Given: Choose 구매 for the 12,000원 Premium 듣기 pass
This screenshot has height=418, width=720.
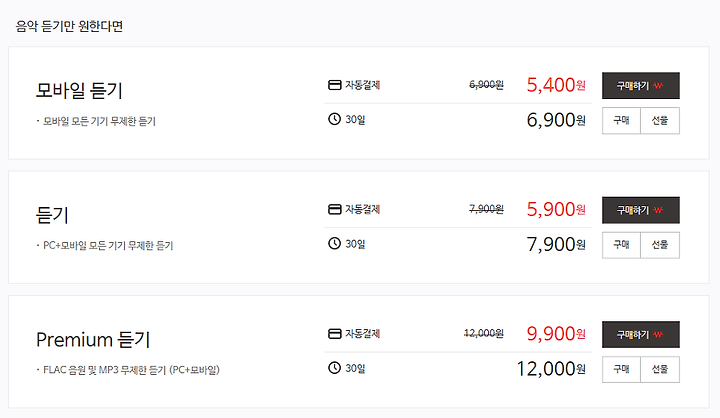Looking at the screenshot, I should point(621,369).
